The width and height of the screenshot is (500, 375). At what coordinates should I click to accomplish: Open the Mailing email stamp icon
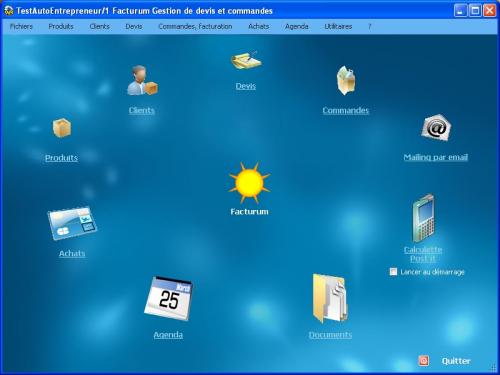pyautogui.click(x=436, y=128)
